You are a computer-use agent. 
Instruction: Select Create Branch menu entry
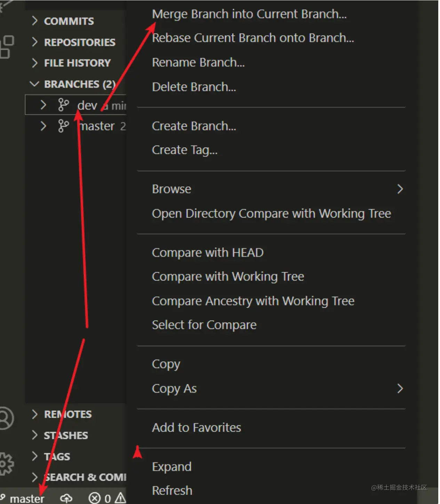[x=194, y=126]
